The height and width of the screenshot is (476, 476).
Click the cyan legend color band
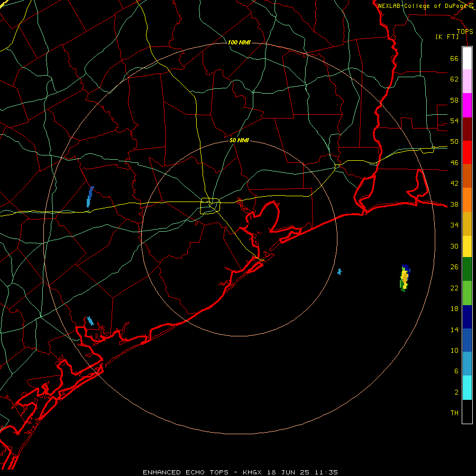467,388
